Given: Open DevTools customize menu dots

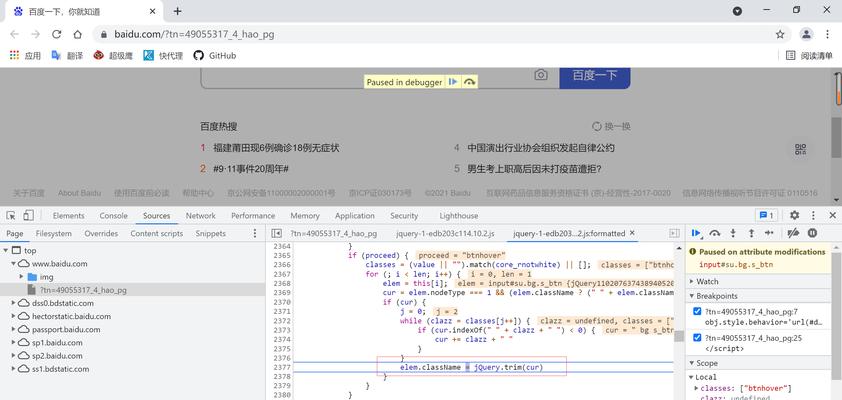Looking at the screenshot, I should (x=814, y=215).
